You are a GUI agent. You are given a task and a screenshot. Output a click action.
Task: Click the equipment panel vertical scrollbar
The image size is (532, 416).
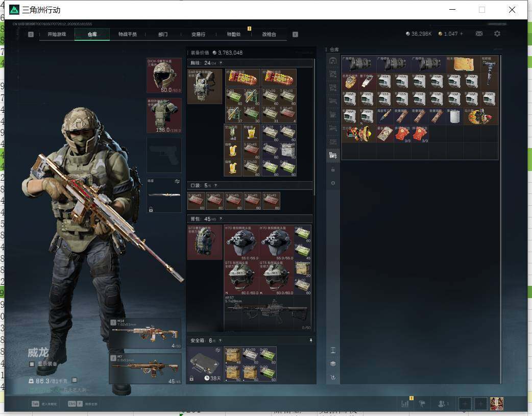pos(314,127)
